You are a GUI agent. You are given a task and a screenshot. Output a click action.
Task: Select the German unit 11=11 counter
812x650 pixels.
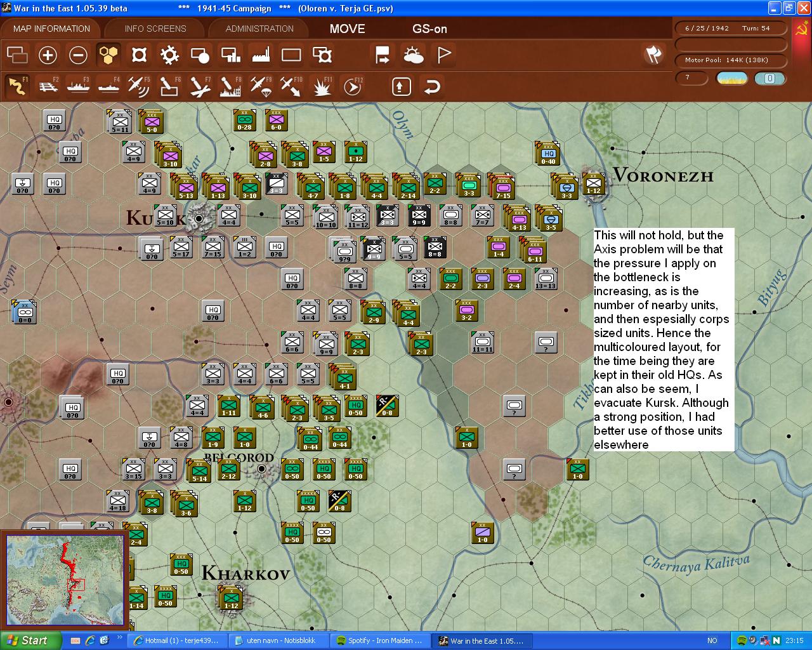[482, 342]
